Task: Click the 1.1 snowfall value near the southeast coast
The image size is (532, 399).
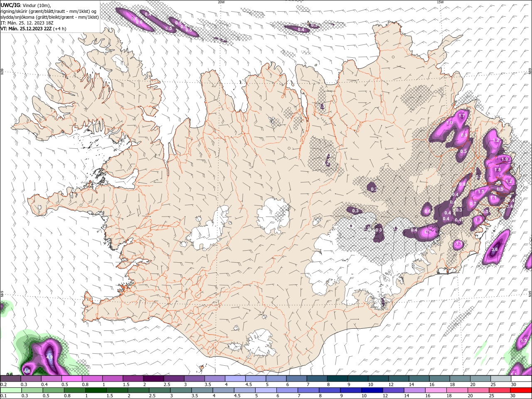Action: (x=459, y=244)
